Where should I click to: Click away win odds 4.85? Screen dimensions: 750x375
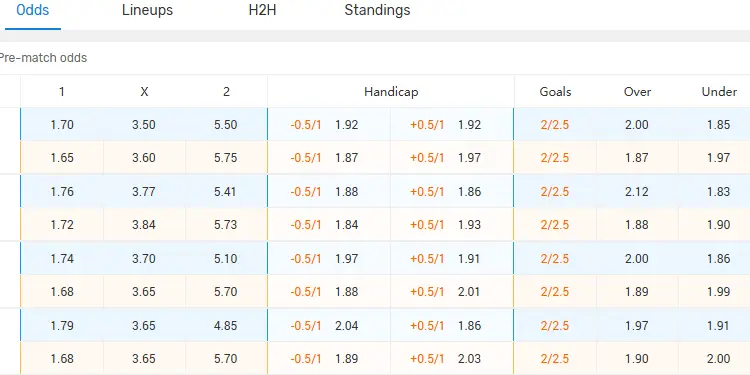tap(226, 326)
